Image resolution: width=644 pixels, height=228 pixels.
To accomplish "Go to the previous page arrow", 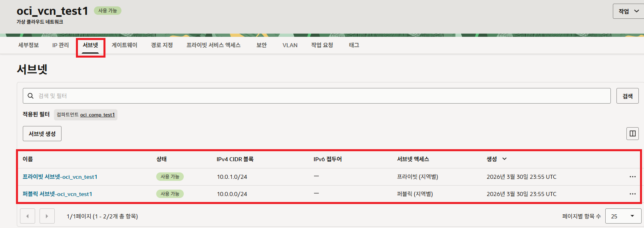I will [28, 216].
